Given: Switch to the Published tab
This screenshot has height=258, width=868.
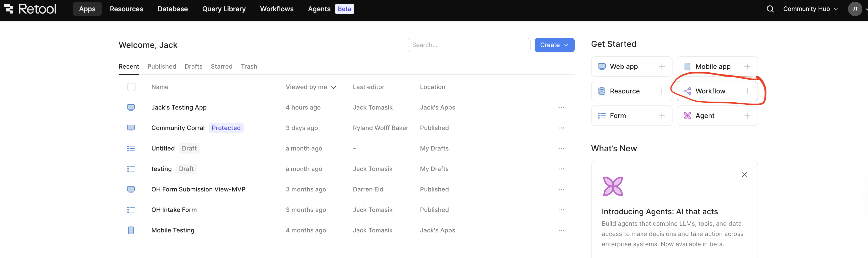Looking at the screenshot, I should click(162, 66).
